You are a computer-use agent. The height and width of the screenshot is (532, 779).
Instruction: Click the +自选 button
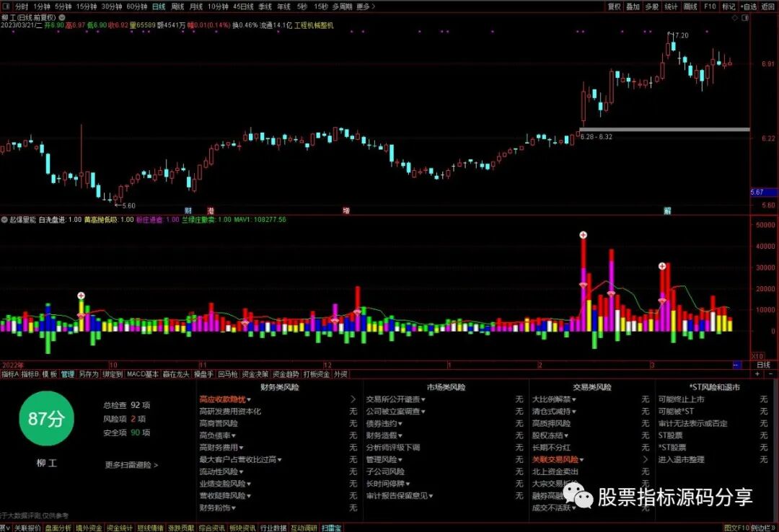749,6
